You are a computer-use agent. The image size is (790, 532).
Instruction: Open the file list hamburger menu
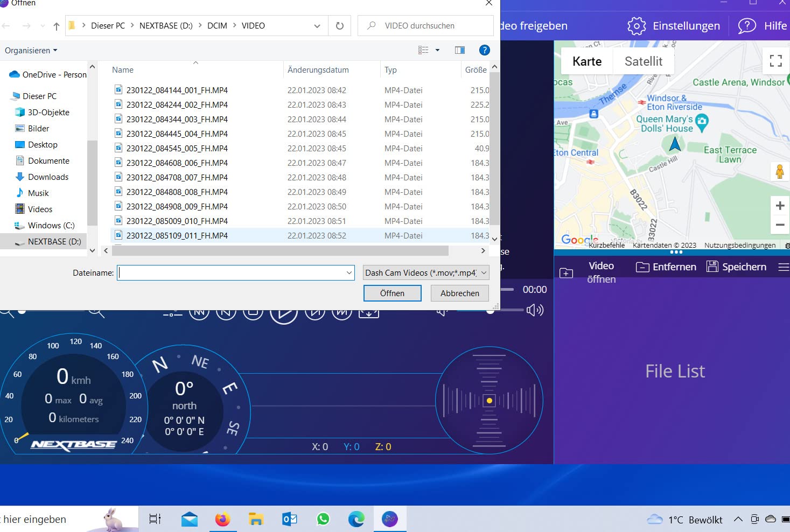[784, 267]
